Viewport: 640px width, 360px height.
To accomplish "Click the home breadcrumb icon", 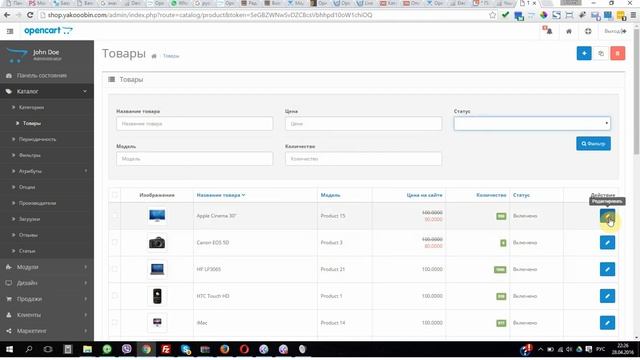I will coord(154,56).
